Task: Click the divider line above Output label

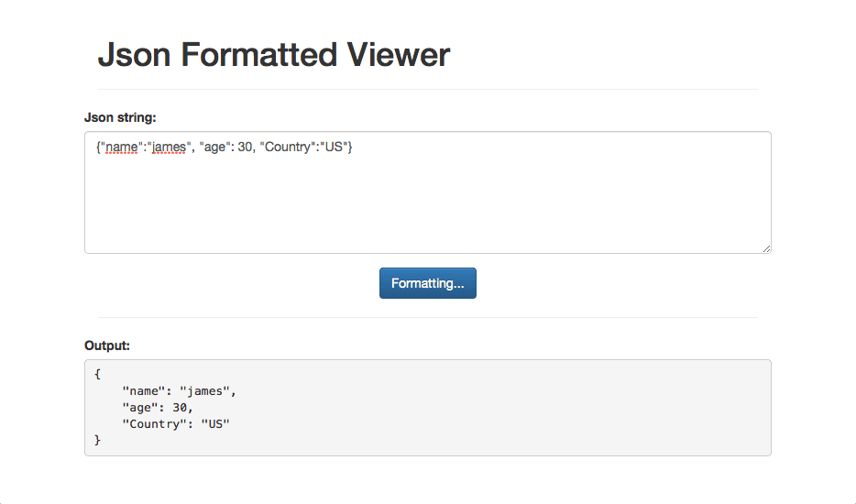Action: coord(427,317)
